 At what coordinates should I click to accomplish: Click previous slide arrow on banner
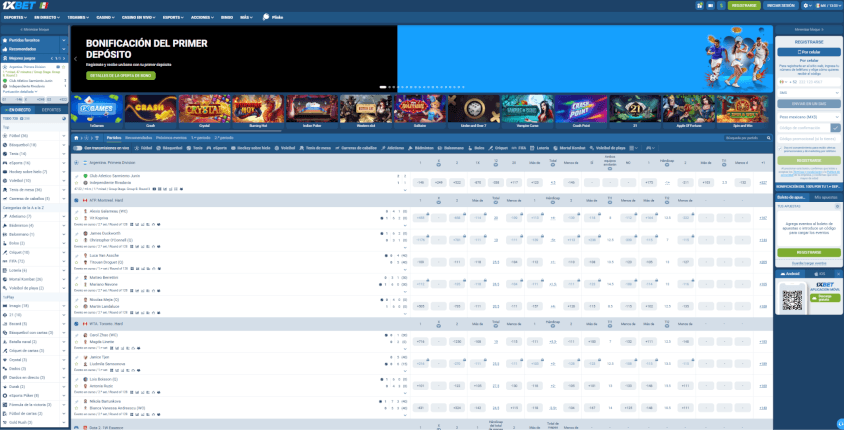[75, 59]
